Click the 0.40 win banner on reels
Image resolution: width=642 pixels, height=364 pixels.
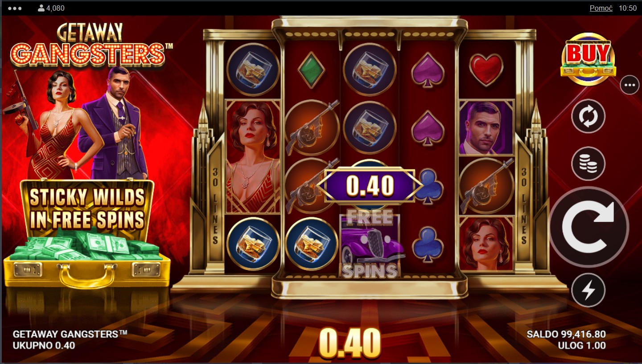pyautogui.click(x=370, y=185)
